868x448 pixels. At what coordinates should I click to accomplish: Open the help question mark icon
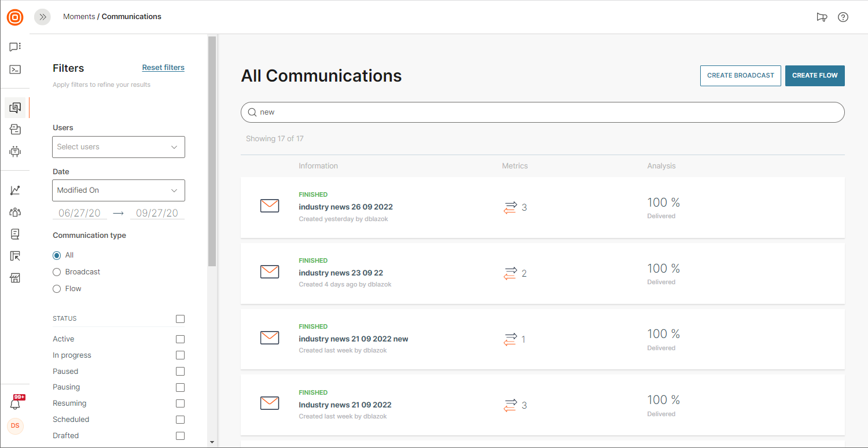[843, 17]
